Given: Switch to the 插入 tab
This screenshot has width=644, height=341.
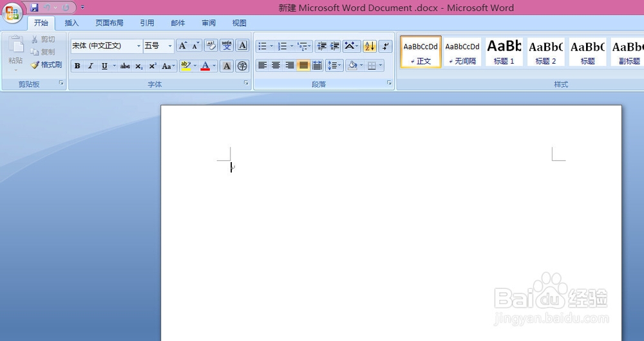Looking at the screenshot, I should [71, 23].
